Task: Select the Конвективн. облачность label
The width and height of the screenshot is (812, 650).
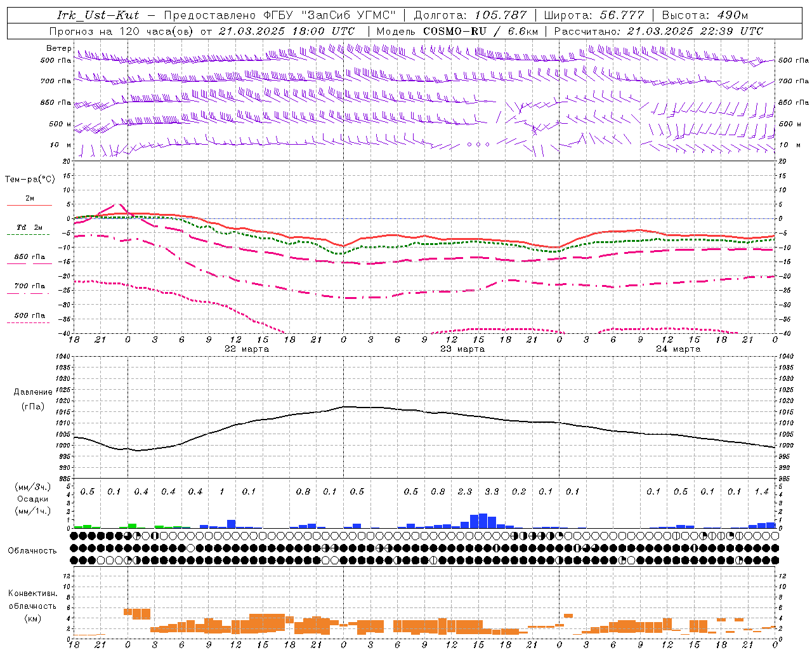Action: [32, 600]
